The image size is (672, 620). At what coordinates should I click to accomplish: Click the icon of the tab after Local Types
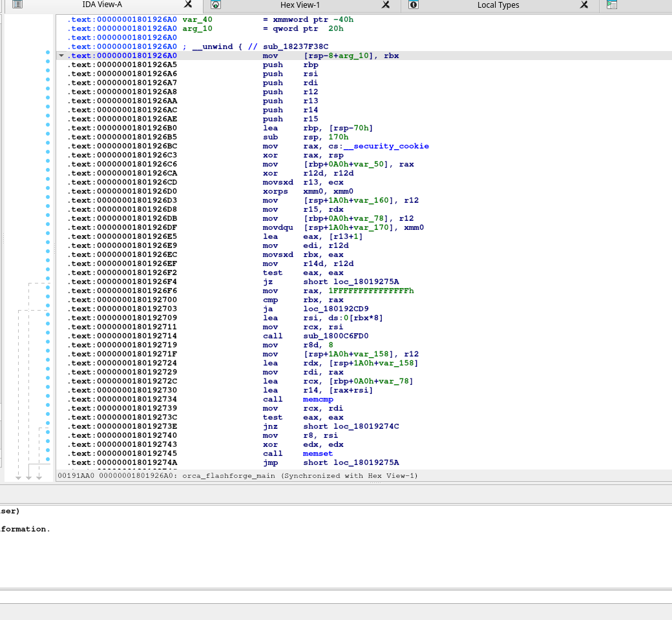[x=612, y=5]
